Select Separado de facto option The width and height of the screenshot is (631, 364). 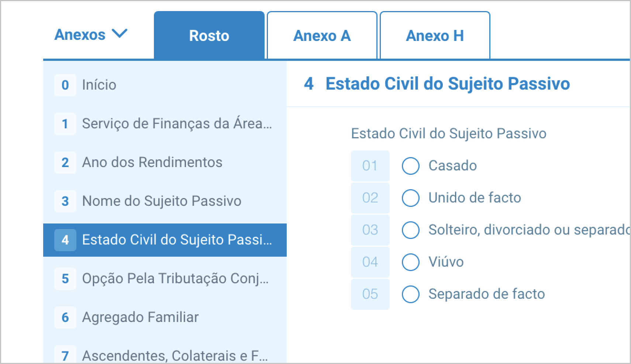pyautogui.click(x=411, y=294)
